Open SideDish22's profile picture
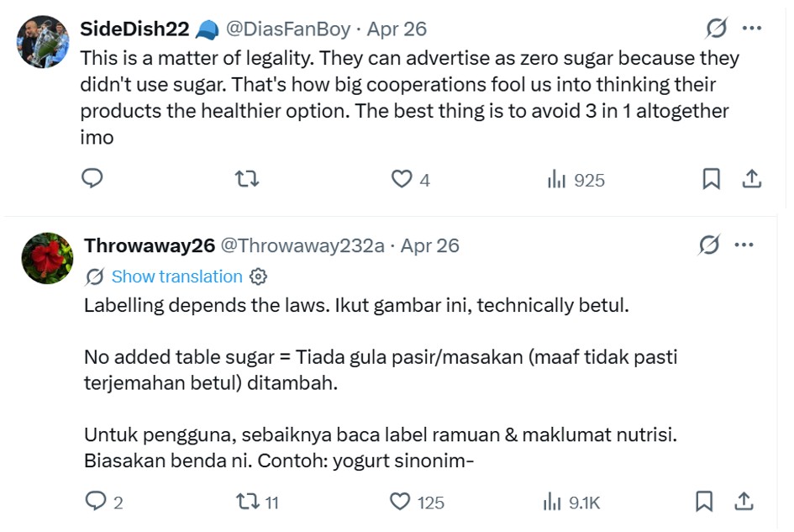This screenshot has height=532, width=794. tap(43, 41)
